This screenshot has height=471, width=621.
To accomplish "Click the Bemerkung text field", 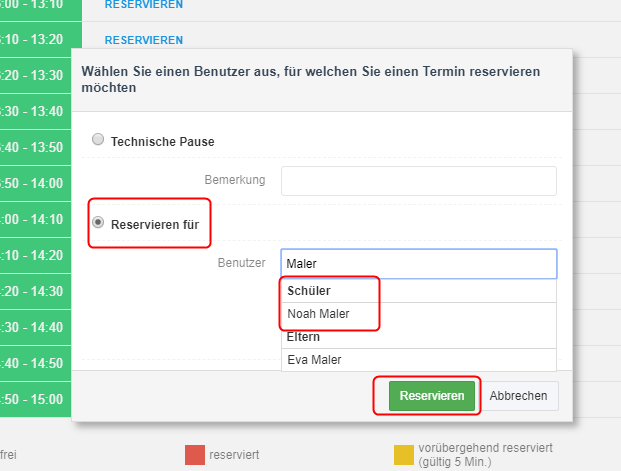I will click(x=419, y=181).
